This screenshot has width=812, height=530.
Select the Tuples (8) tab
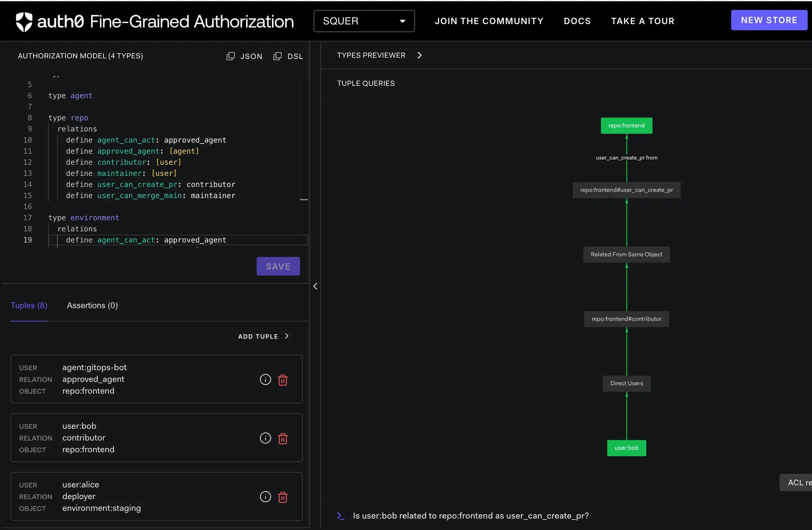click(29, 305)
